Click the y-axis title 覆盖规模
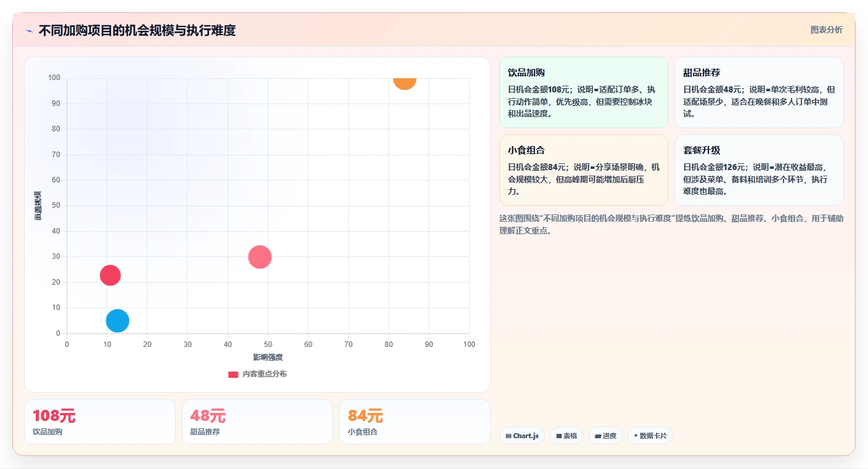The height and width of the screenshot is (469, 868). point(38,206)
